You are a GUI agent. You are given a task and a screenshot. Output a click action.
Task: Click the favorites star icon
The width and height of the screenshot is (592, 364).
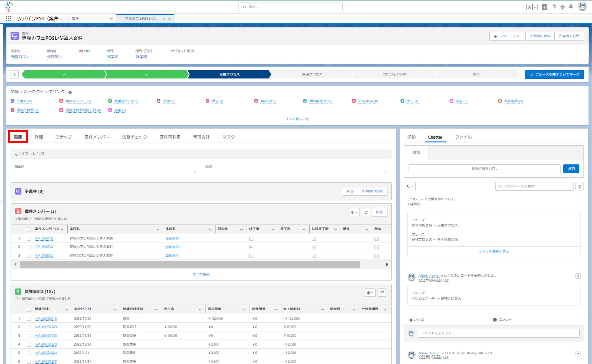coord(529,7)
